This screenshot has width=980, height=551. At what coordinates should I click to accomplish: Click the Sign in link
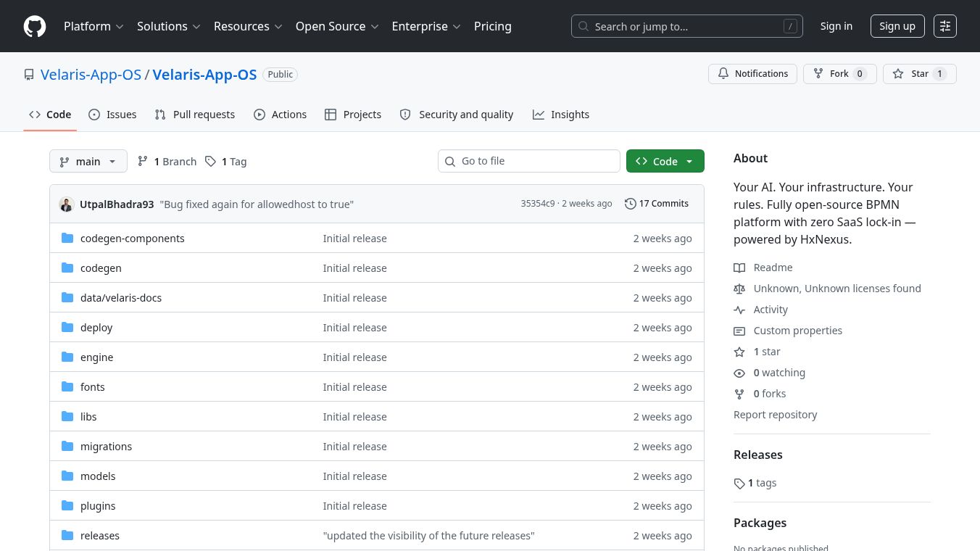tap(836, 26)
